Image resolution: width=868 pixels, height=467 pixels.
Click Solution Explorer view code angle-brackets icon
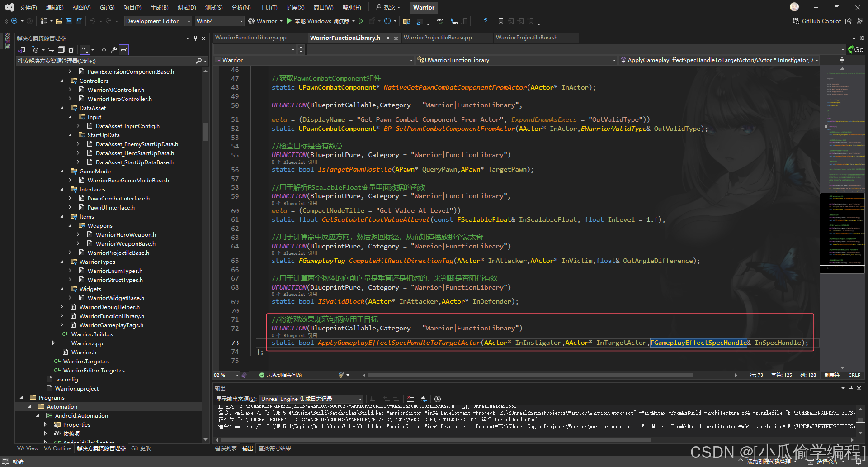104,50
